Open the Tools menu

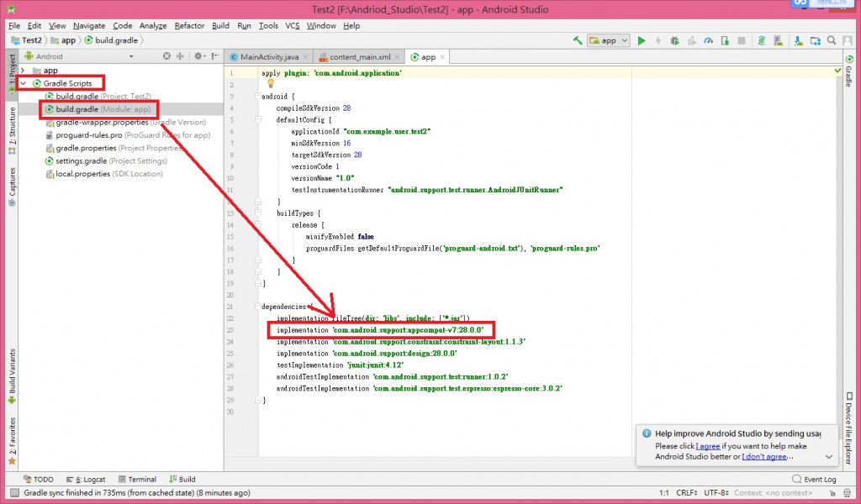(268, 26)
